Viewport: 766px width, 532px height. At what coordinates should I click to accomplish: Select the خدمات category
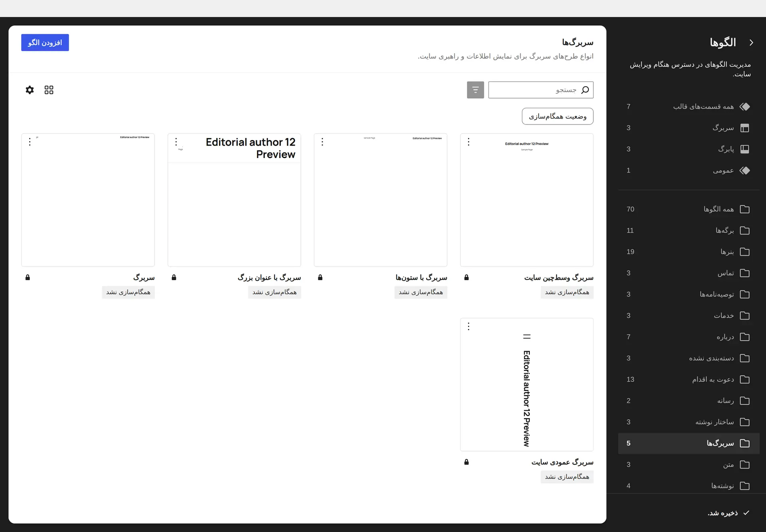pyautogui.click(x=689, y=316)
